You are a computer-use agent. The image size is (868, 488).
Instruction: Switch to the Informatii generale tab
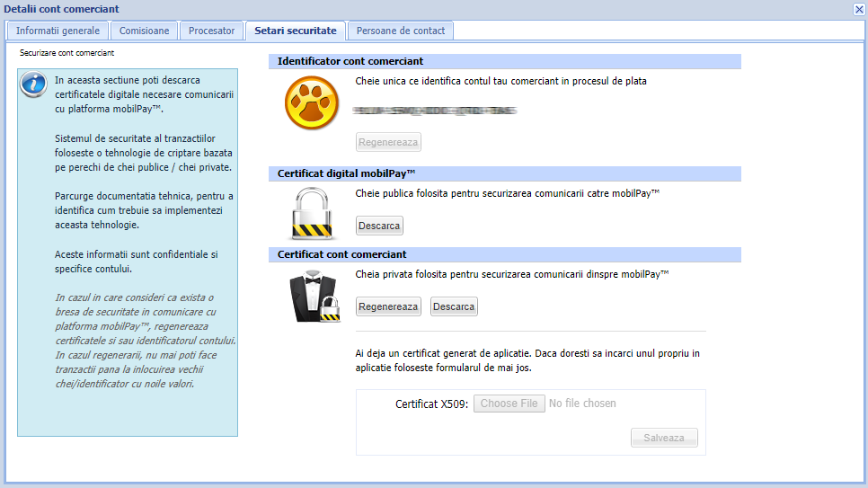tap(58, 31)
